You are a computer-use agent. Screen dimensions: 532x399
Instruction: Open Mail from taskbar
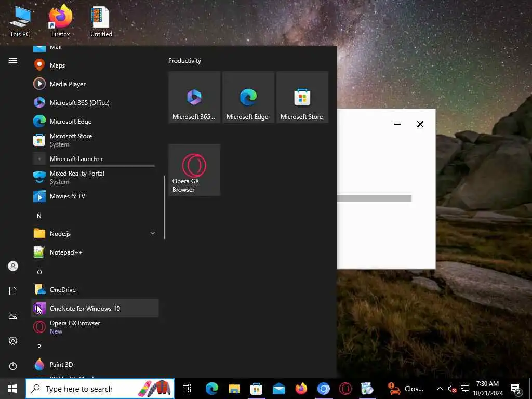coord(279,389)
